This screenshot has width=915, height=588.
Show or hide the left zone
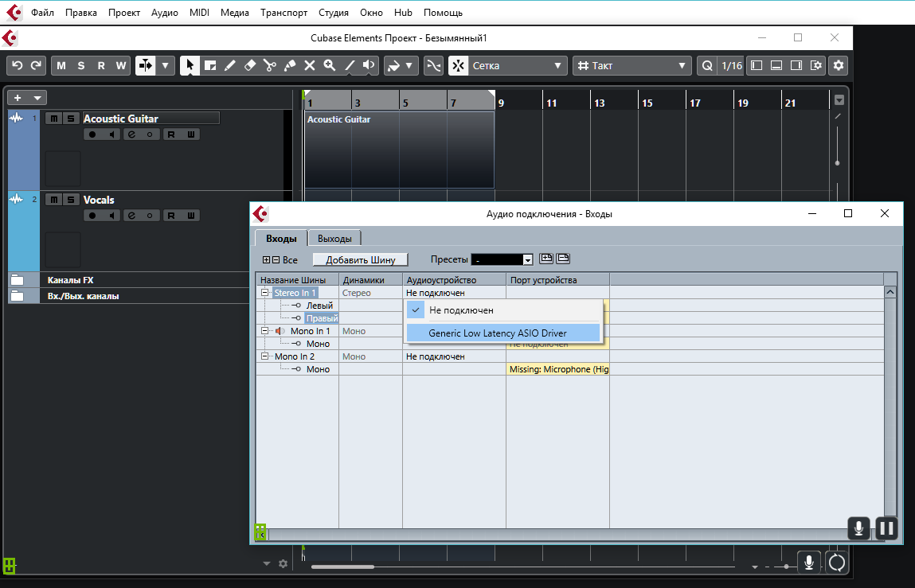click(757, 65)
